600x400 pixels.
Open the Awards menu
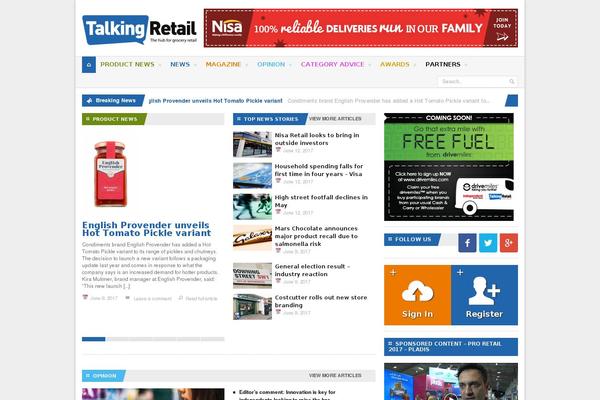click(395, 64)
